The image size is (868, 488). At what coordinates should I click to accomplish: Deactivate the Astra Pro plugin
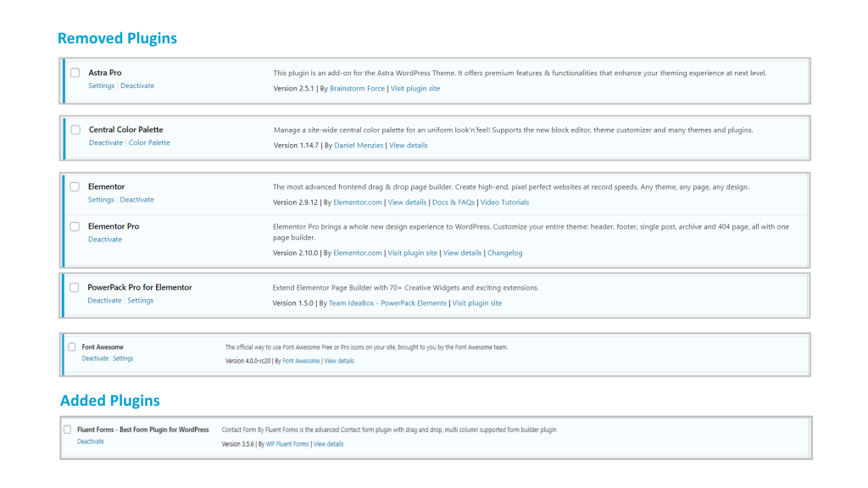(137, 86)
